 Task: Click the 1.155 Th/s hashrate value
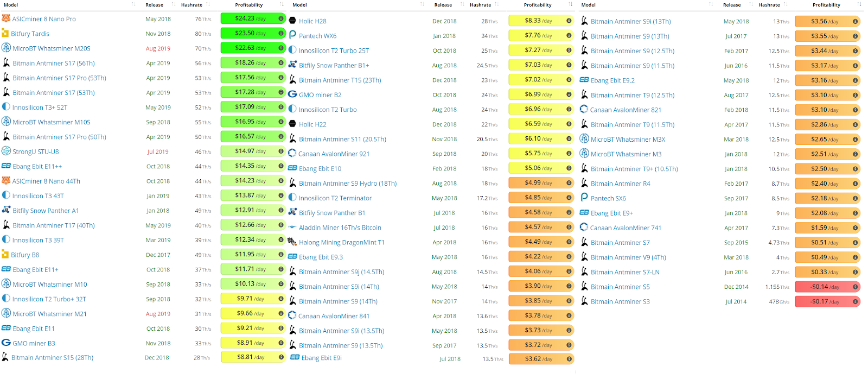pos(777,287)
